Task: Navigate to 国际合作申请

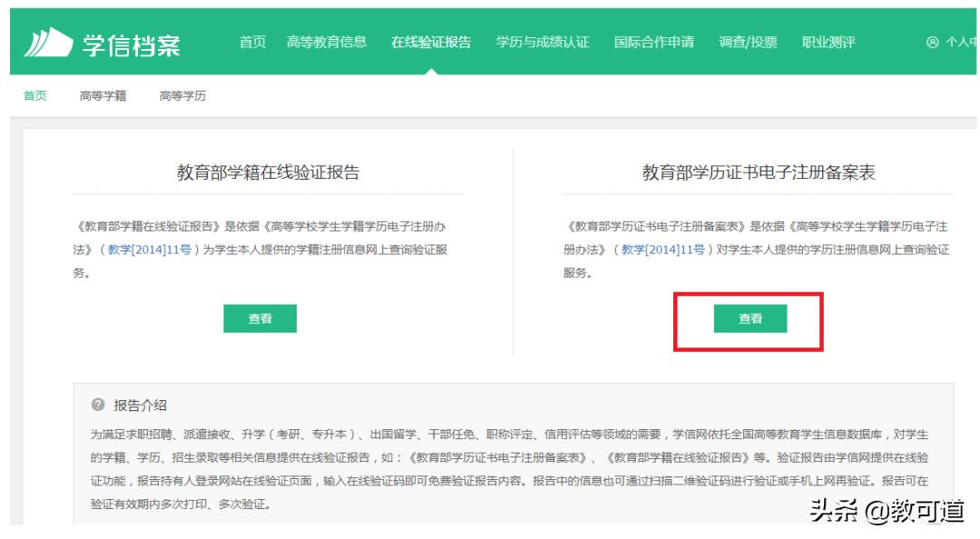Action: point(653,43)
